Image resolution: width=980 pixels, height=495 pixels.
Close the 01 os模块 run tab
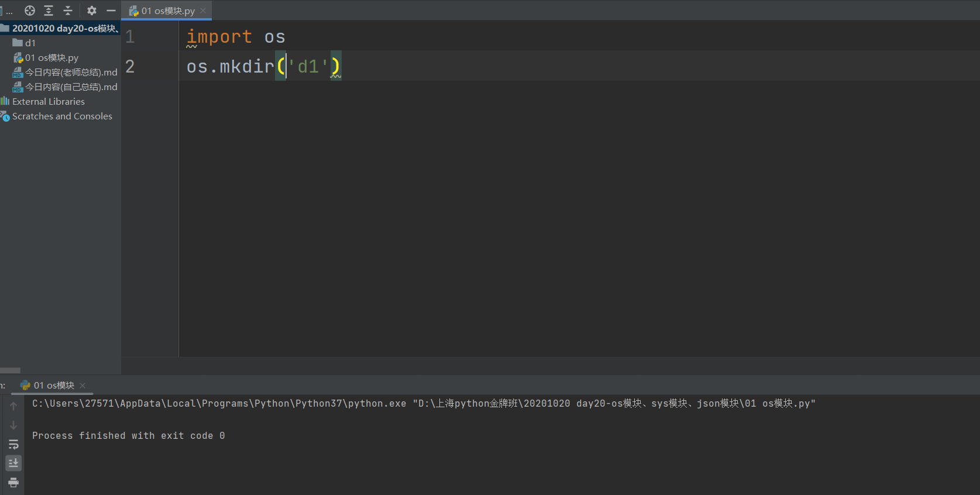82,385
